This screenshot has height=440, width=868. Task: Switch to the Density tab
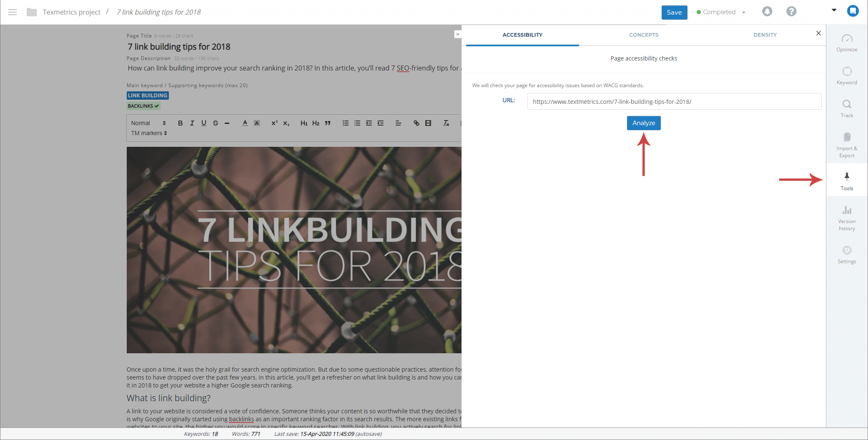(x=765, y=35)
